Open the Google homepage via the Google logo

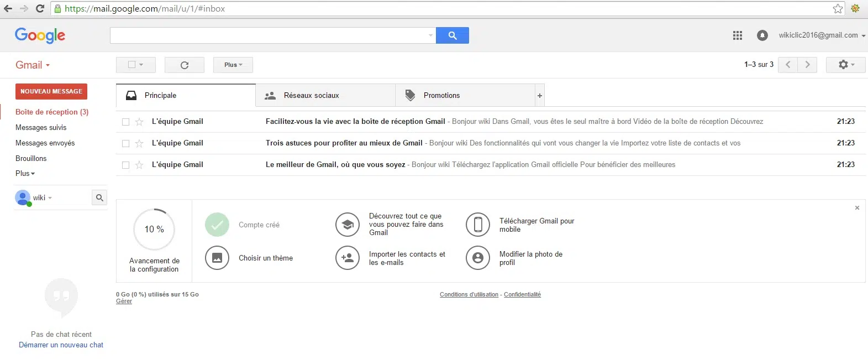coord(40,35)
